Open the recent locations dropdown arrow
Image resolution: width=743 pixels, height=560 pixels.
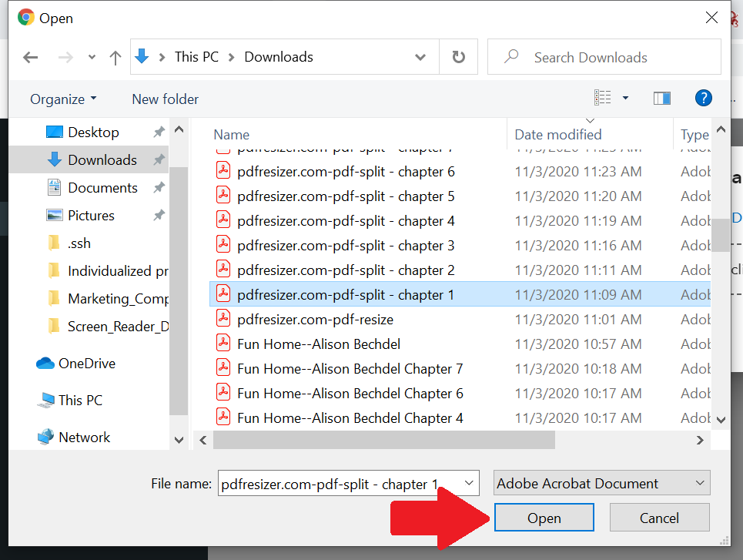click(x=92, y=58)
